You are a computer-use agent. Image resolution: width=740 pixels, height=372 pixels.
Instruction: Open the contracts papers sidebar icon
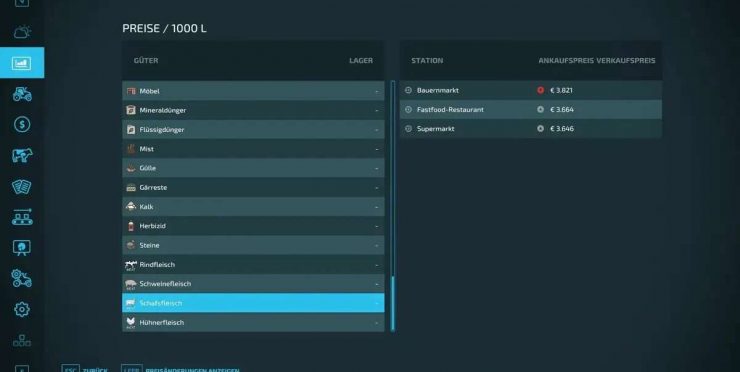22,186
